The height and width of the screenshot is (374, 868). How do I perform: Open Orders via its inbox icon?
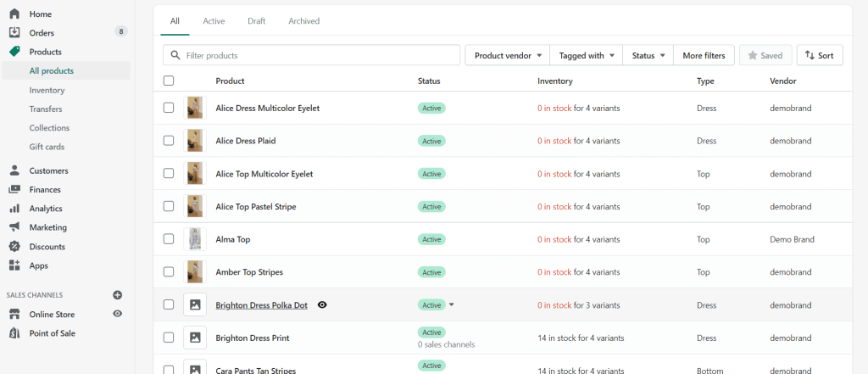point(14,33)
